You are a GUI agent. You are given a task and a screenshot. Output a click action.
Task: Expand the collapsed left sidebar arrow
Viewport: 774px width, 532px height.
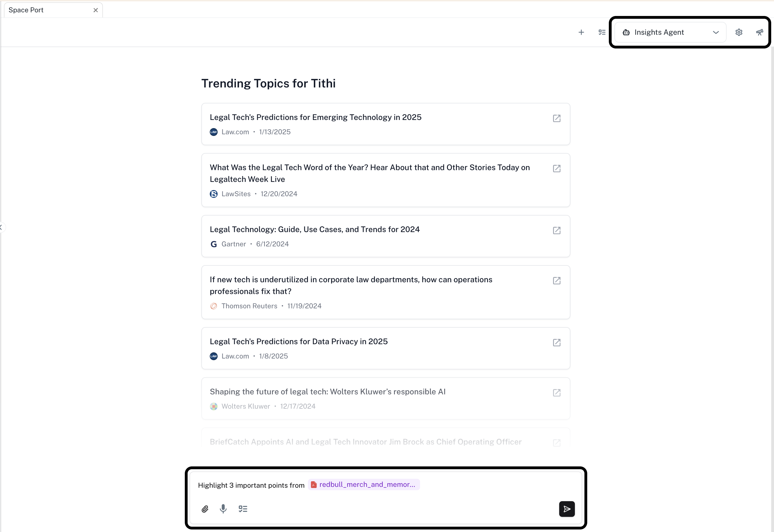(2, 227)
